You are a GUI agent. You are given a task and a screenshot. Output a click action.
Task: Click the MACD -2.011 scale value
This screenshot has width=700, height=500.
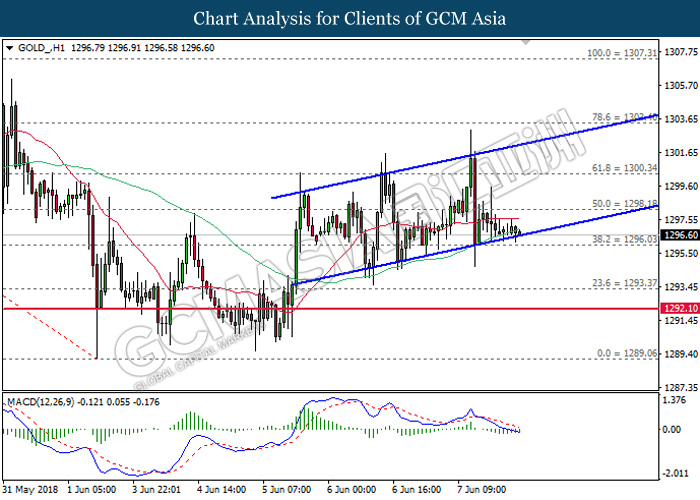tap(675, 474)
